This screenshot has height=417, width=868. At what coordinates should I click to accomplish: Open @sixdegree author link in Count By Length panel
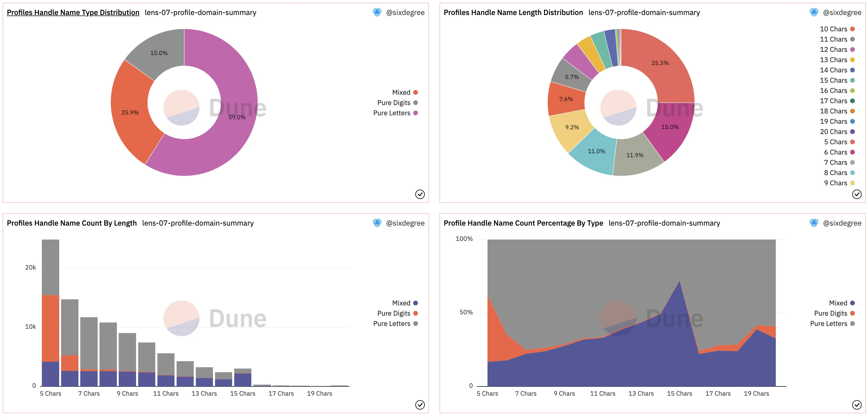coord(405,223)
